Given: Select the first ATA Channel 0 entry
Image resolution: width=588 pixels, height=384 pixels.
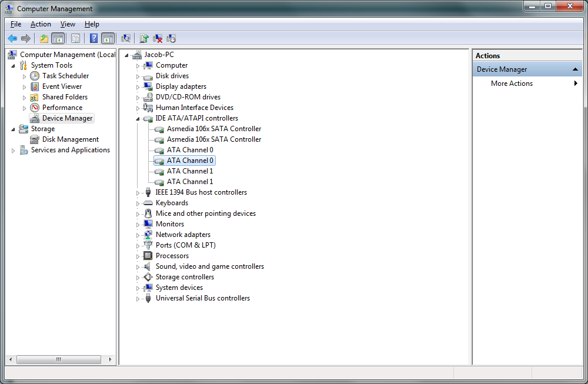Looking at the screenshot, I should [x=190, y=150].
